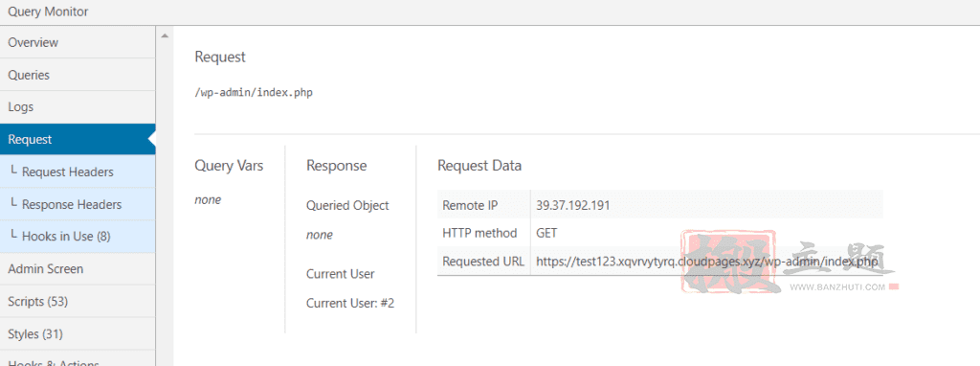The height and width of the screenshot is (366, 980).
Task: Click the Remote IP value 39.37.192.191
Action: click(573, 205)
